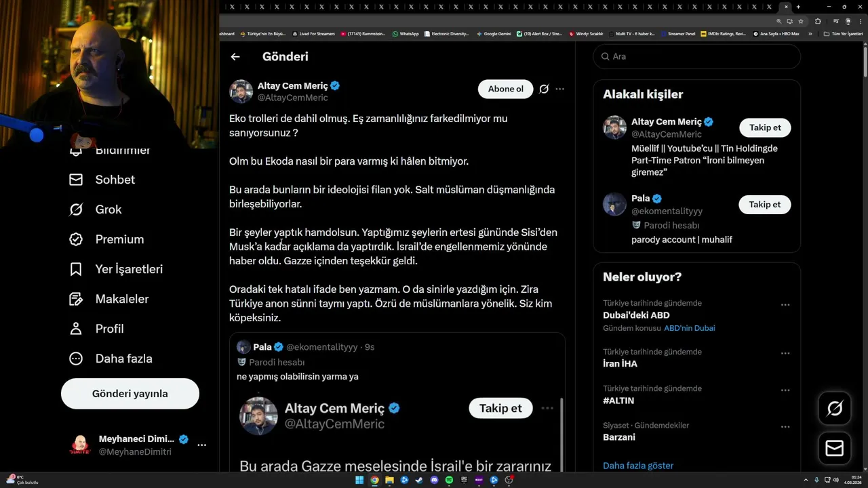868x488 pixels.
Task: Click the Gönderi yayınla button
Action: [130, 394]
